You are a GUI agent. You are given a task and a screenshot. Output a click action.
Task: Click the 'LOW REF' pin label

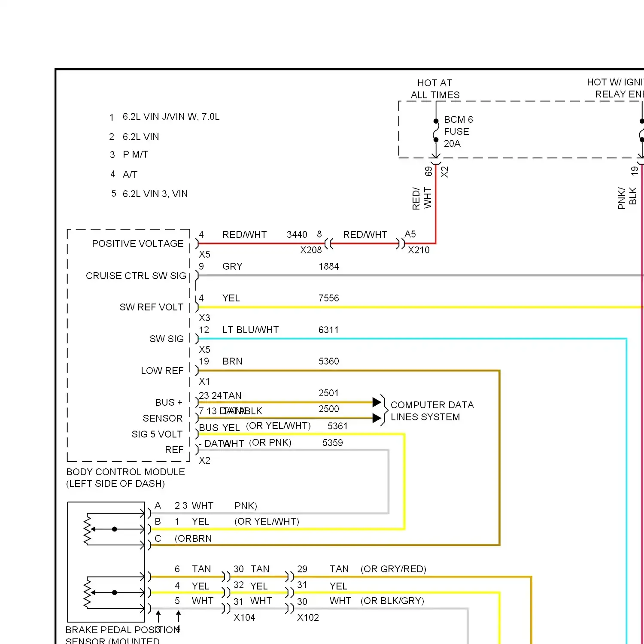click(x=162, y=371)
